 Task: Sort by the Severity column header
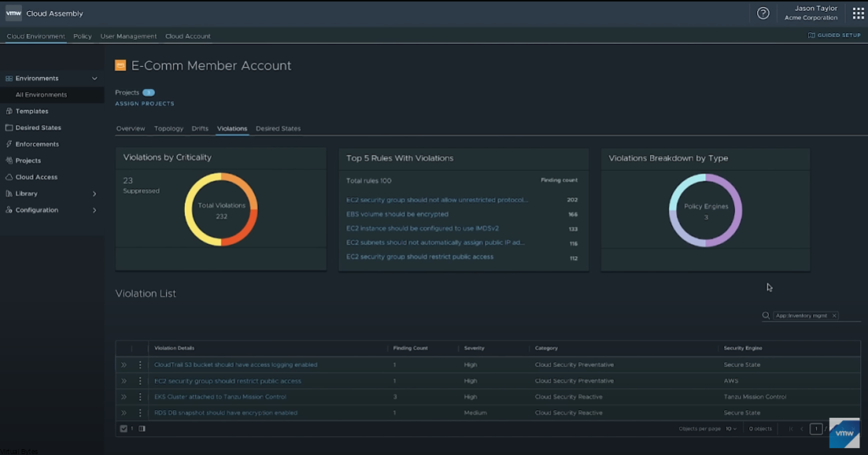474,348
